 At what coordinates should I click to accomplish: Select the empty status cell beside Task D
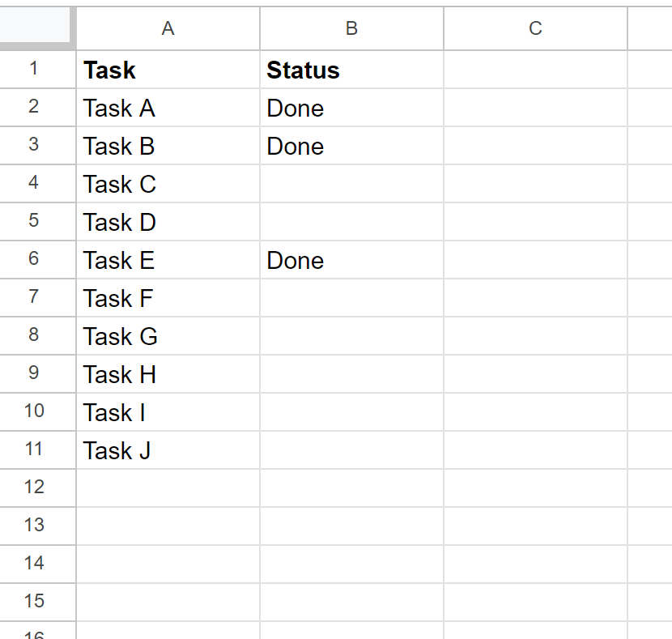(x=351, y=222)
